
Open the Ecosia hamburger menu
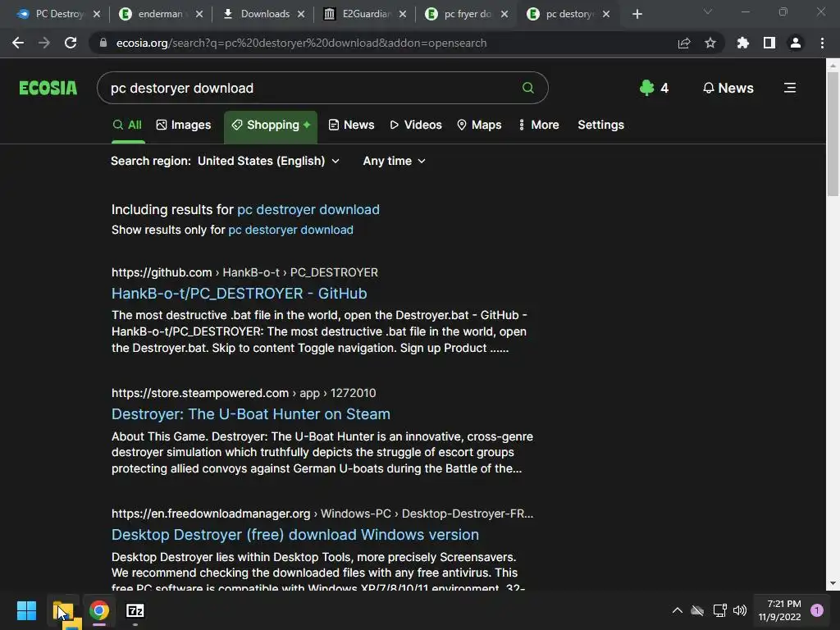click(790, 88)
